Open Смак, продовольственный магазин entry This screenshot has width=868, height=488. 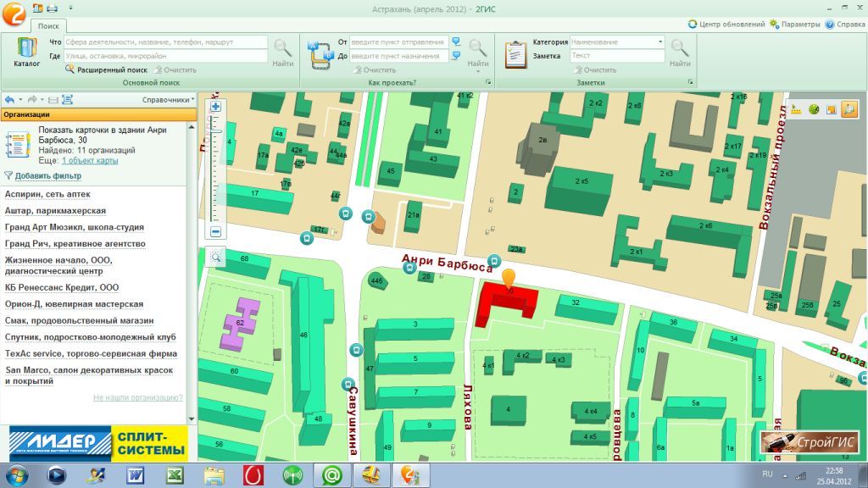pos(79,321)
